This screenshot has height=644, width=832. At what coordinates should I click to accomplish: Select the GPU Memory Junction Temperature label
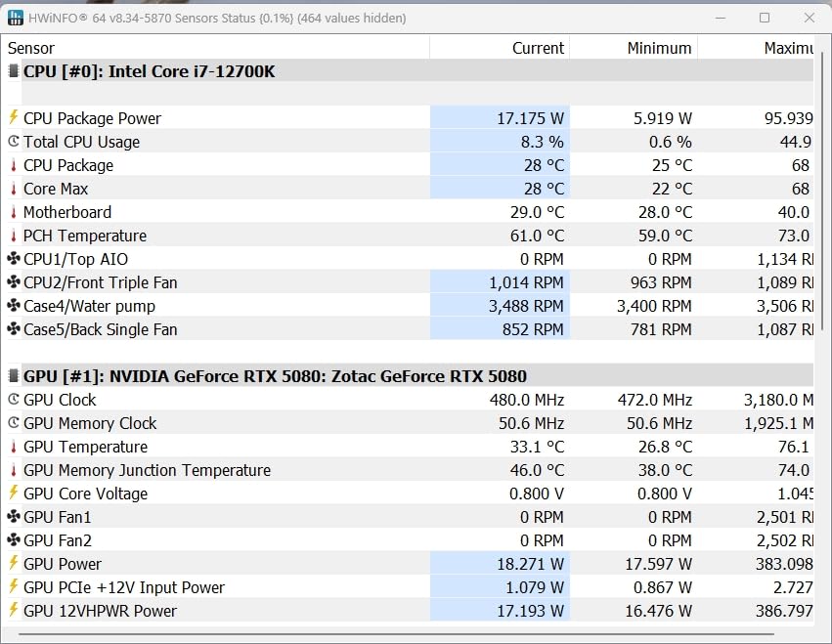point(147,470)
